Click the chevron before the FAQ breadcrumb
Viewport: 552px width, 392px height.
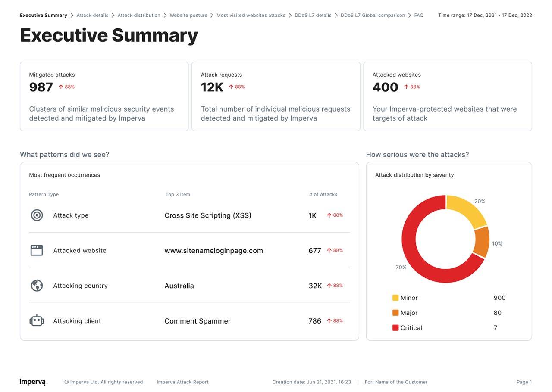pyautogui.click(x=410, y=15)
